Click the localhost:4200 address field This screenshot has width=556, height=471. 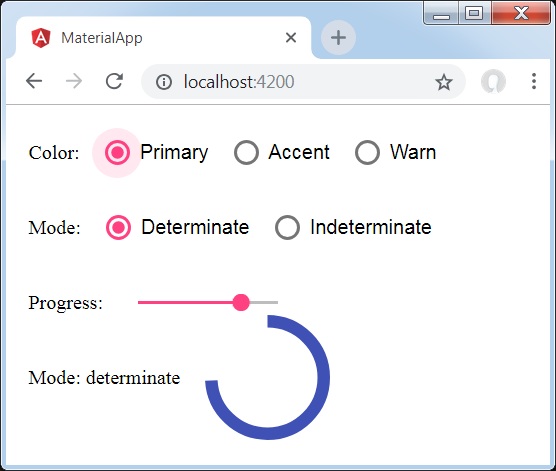(303, 82)
